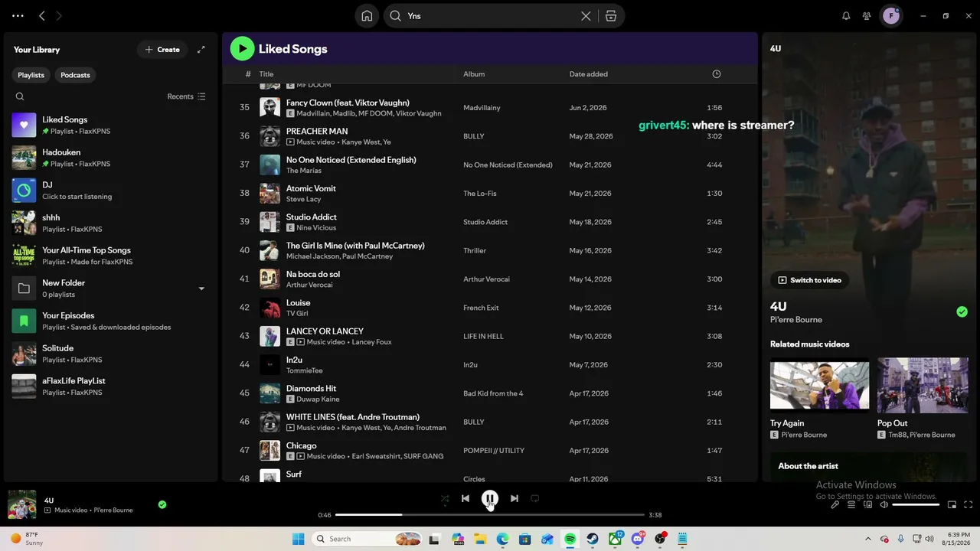Adjust the Spotify volume slider
This screenshot has height=551, width=980.
tap(916, 504)
